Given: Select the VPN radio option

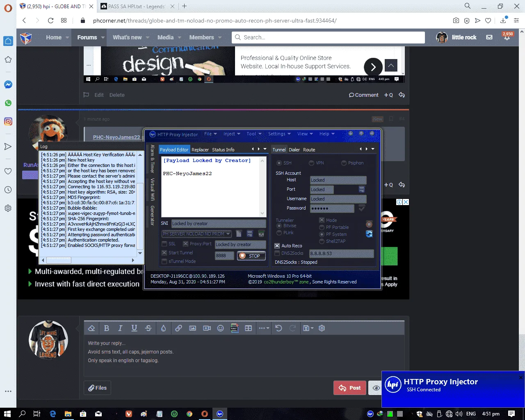Looking at the screenshot, I should [x=311, y=163].
